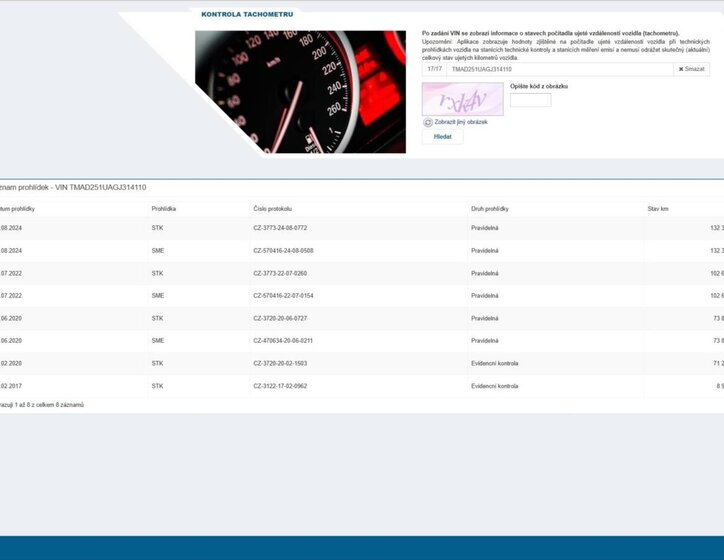This screenshot has height=560, width=724.
Task: Click the Stav km column header
Action: click(x=659, y=209)
